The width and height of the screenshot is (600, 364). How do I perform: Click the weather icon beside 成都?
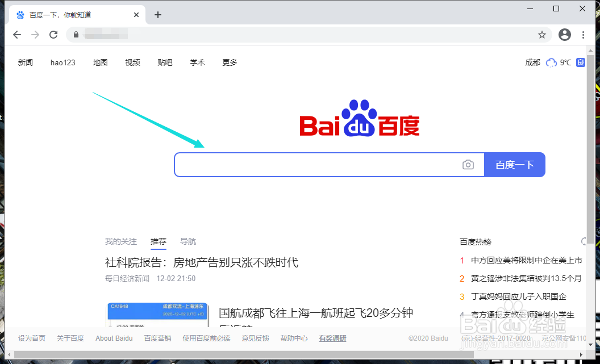coord(551,62)
